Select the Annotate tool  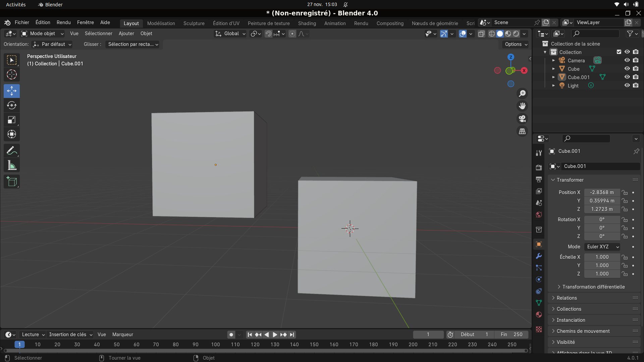(x=12, y=151)
